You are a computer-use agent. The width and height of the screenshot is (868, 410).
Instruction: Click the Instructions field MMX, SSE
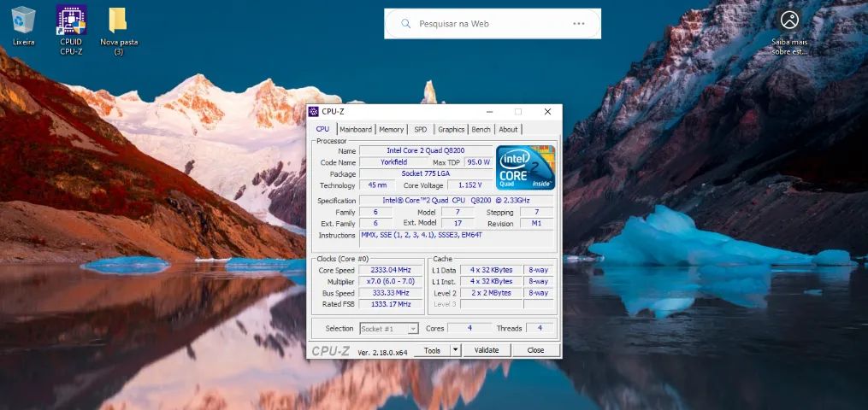coord(456,238)
